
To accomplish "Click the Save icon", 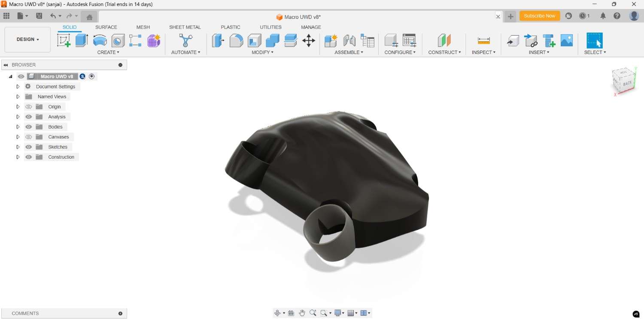I will tap(39, 16).
